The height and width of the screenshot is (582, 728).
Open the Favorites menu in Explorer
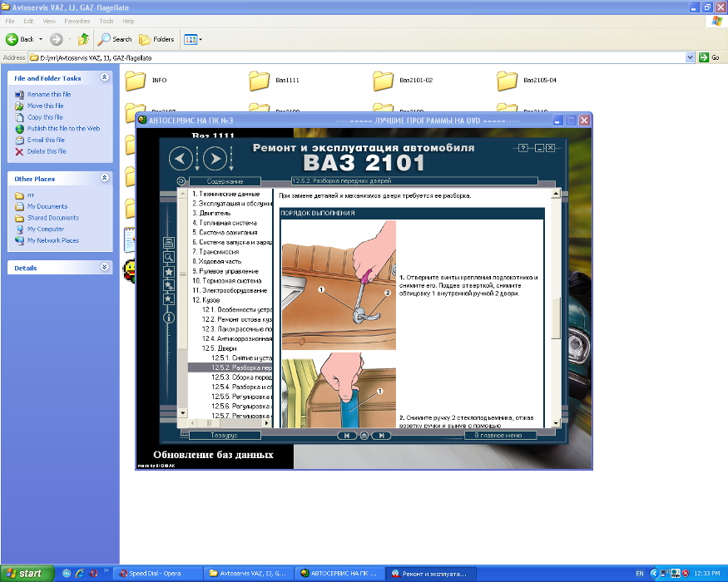point(77,21)
